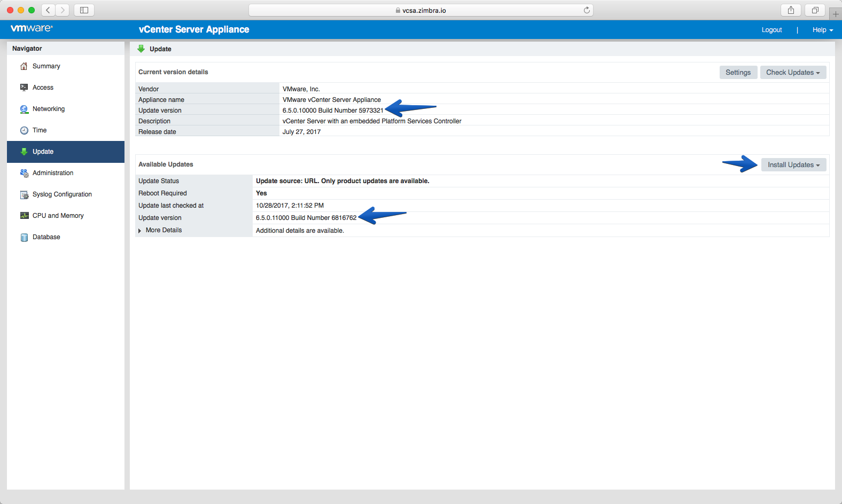The height and width of the screenshot is (504, 842).
Task: Click current version 6.5.0.10000 Build Number 5973321
Action: (x=333, y=111)
